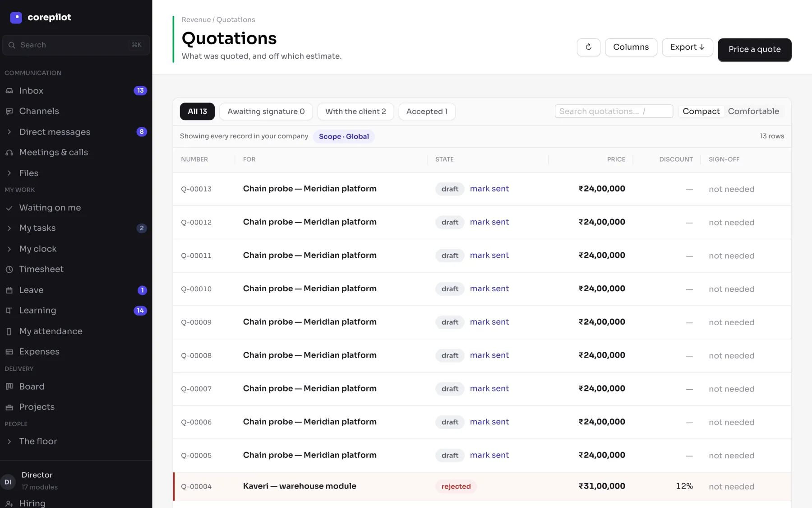Open the Columns chooser
This screenshot has width=812, height=508.
tap(631, 47)
